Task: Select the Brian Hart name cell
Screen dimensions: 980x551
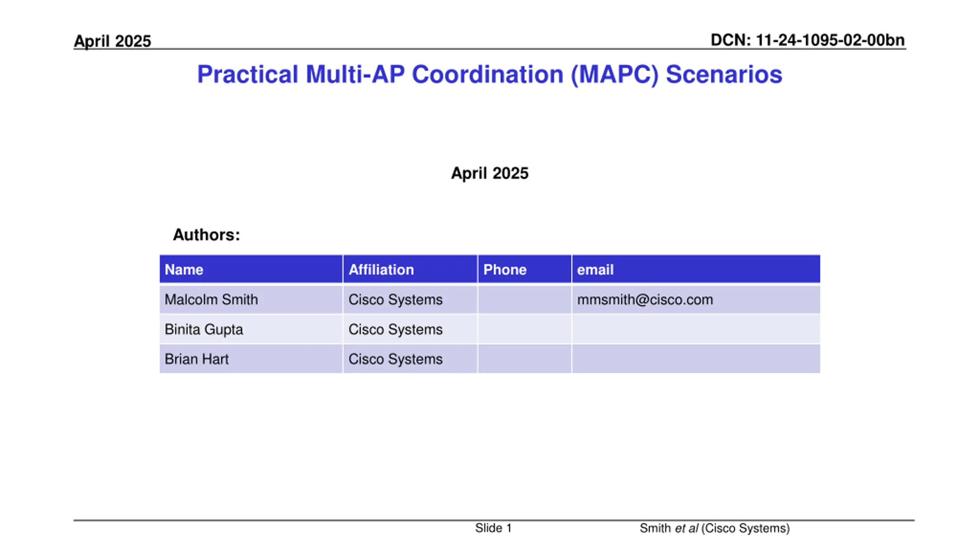Action: coord(251,359)
